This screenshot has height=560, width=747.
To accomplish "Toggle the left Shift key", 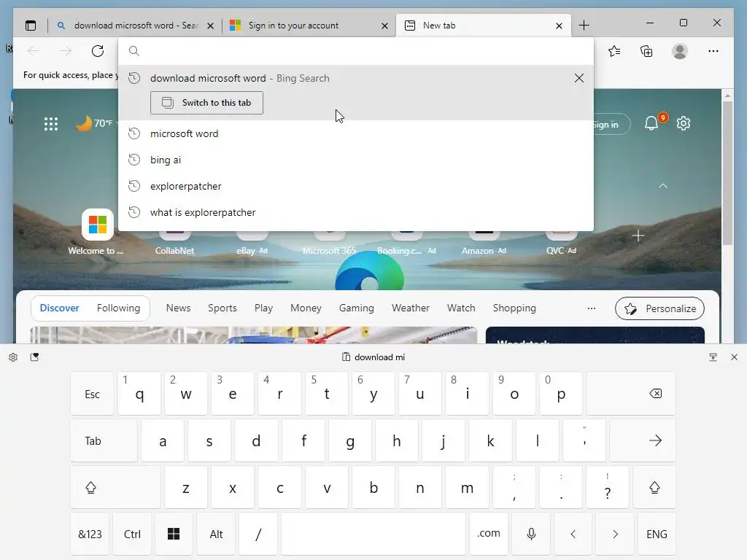I will pos(115,488).
